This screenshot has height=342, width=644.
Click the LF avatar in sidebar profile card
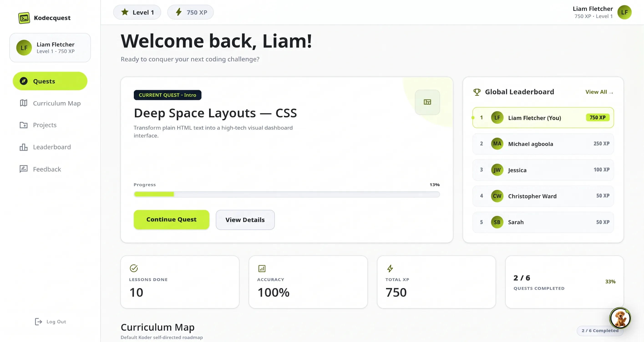click(24, 48)
